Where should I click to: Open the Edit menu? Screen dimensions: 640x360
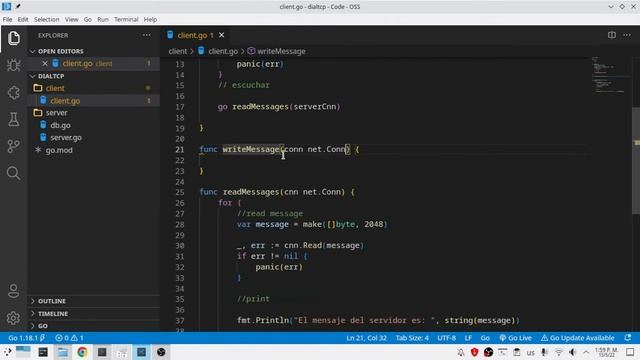point(23,19)
